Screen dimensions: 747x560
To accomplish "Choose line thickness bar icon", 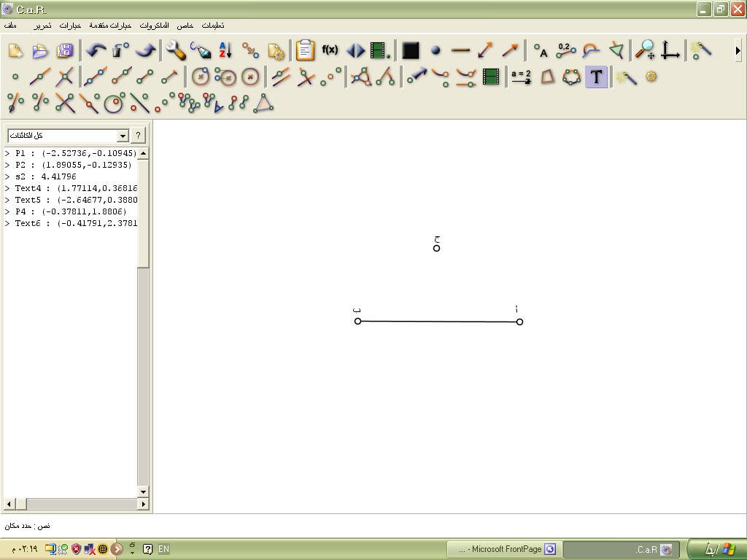I will [460, 50].
